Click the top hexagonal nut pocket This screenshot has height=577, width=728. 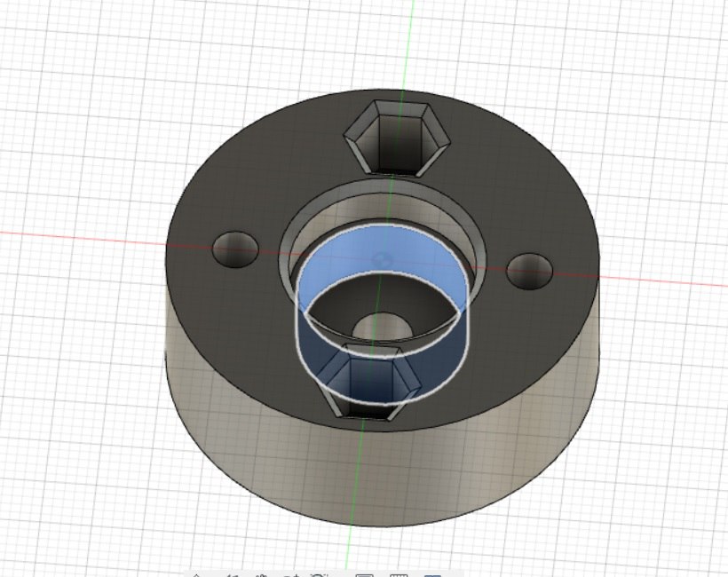pyautogui.click(x=398, y=138)
